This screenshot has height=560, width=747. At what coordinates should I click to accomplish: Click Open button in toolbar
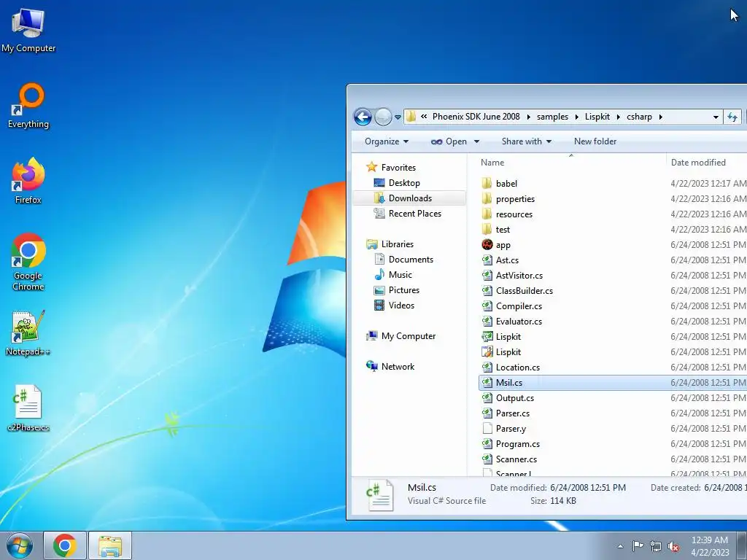point(449,141)
